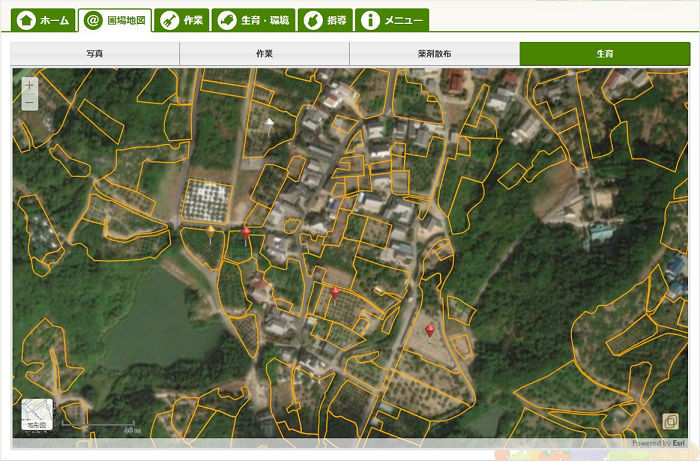The height and width of the screenshot is (461, 700).
Task: Switch to the 生育・環境 tab
Action: 253,21
